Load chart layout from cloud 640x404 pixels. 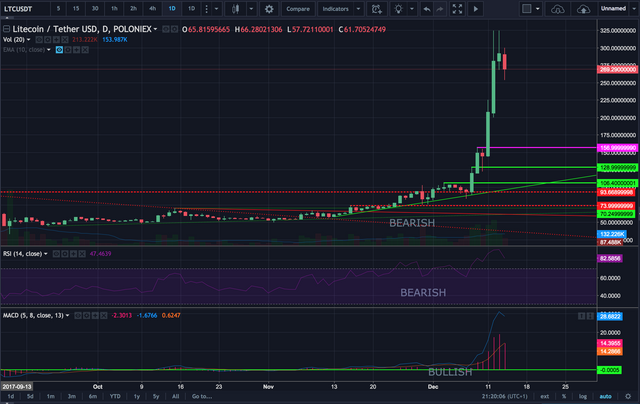pos(558,9)
